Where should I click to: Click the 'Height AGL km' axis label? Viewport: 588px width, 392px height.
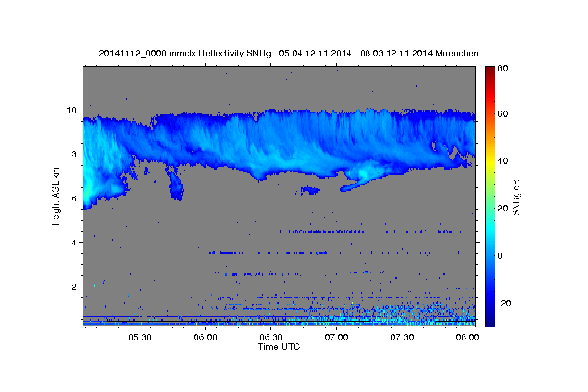coord(56,196)
